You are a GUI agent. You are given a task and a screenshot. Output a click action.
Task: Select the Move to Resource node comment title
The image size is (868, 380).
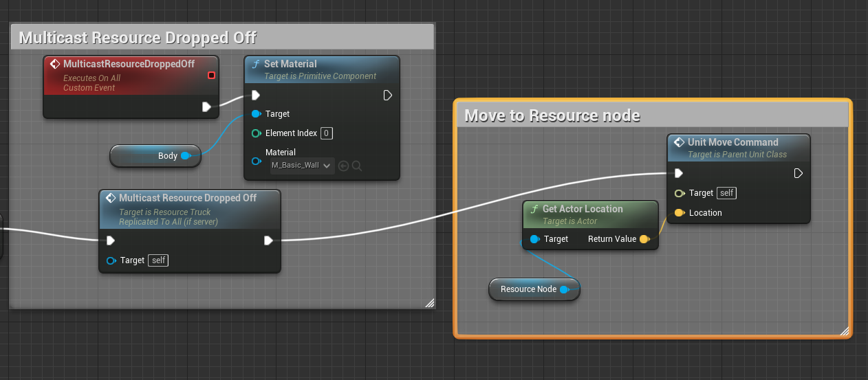pos(552,115)
